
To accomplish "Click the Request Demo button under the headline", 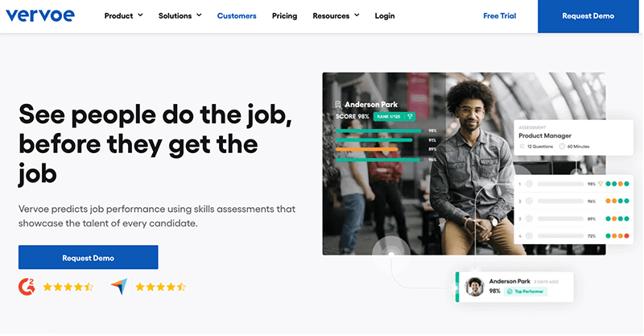I will coord(89,258).
